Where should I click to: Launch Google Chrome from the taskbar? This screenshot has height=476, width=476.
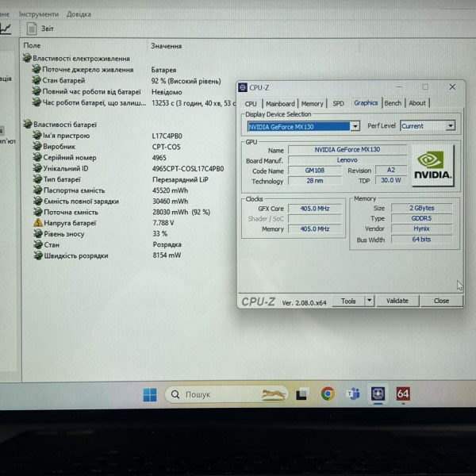click(328, 394)
